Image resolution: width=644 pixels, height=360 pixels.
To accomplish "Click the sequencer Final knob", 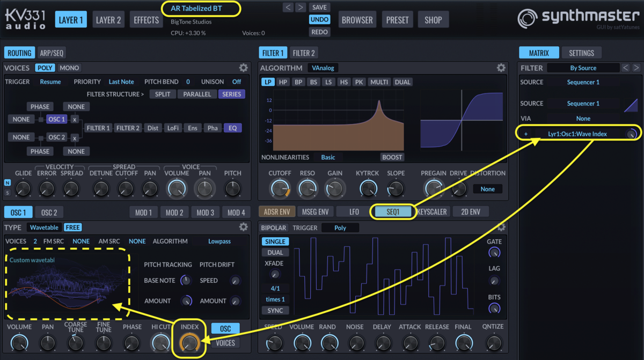I will click(464, 343).
